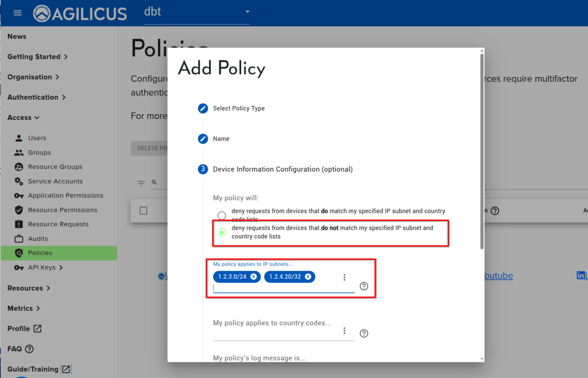
Task: Collapse the Access sidebar section
Action: pyautogui.click(x=23, y=117)
